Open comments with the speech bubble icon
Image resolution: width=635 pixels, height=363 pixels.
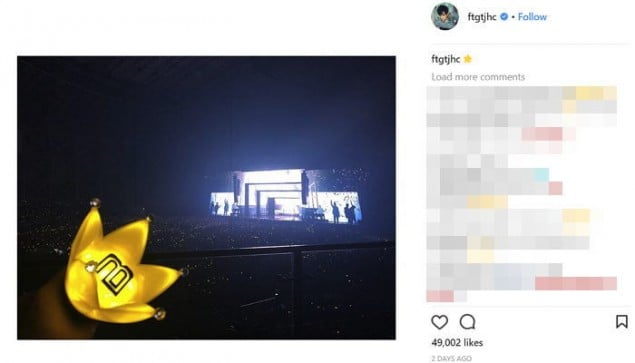tap(467, 322)
